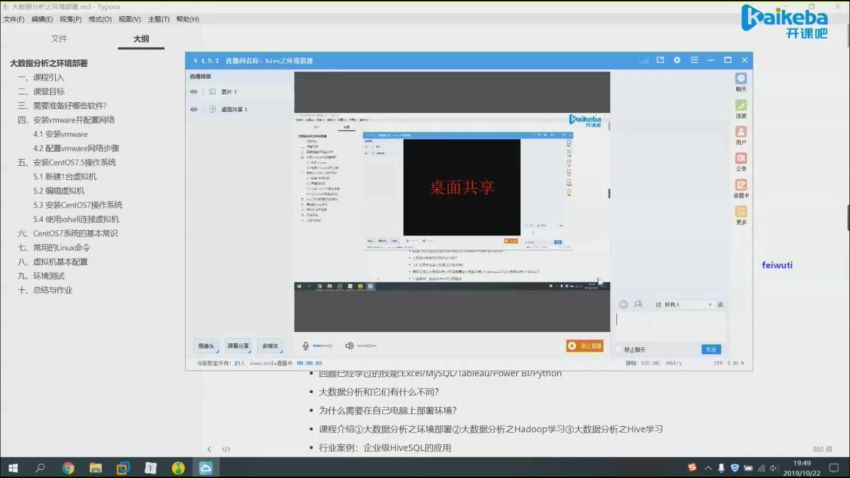Toggle Typora source code mode icon

tap(226, 449)
